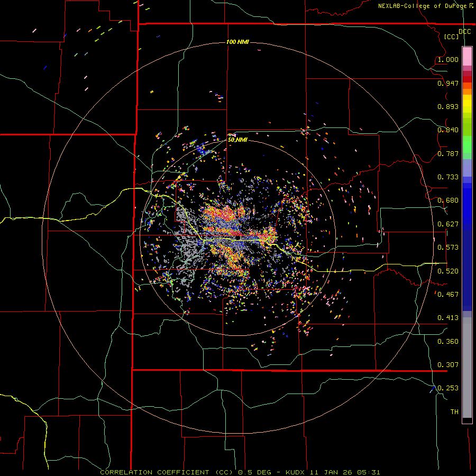Click the 0.627 scale value
This screenshot has height=476, width=476.
point(448,224)
